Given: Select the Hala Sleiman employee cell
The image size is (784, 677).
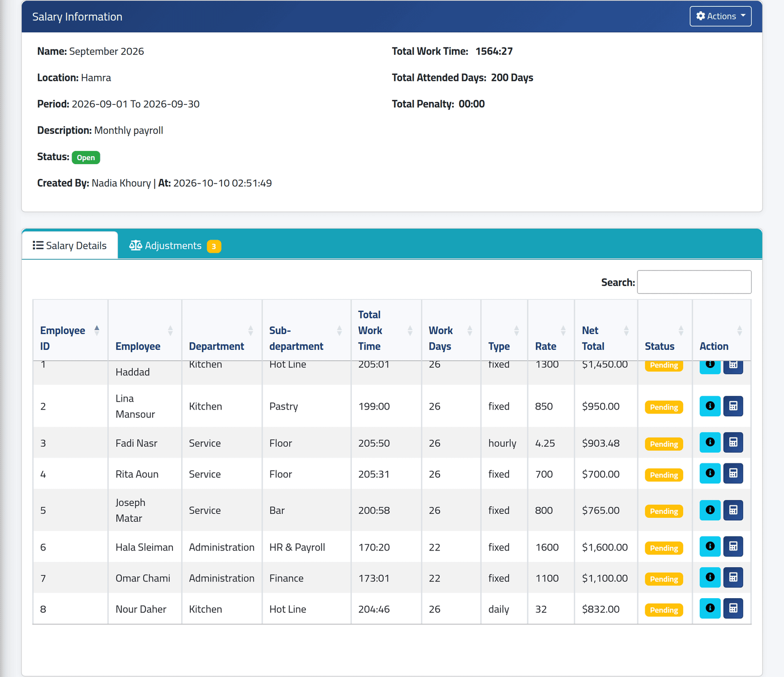Looking at the screenshot, I should point(145,547).
